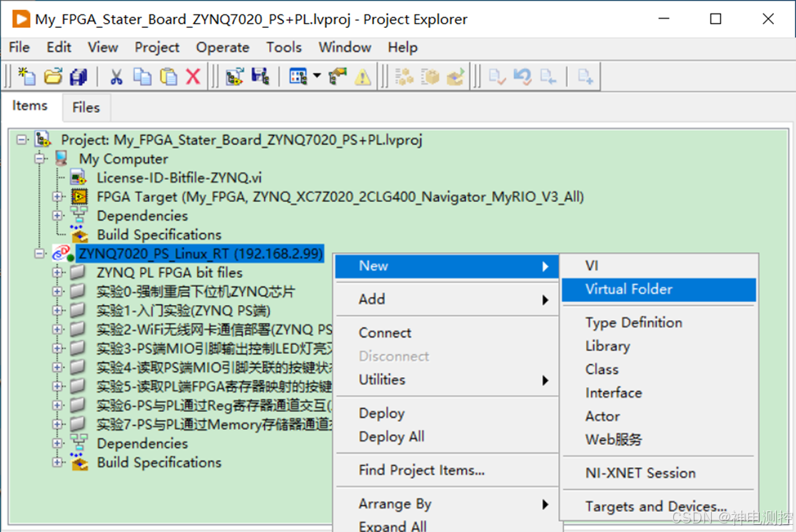This screenshot has height=532, width=796.
Task: Click Connect in the context menu
Action: point(446,333)
